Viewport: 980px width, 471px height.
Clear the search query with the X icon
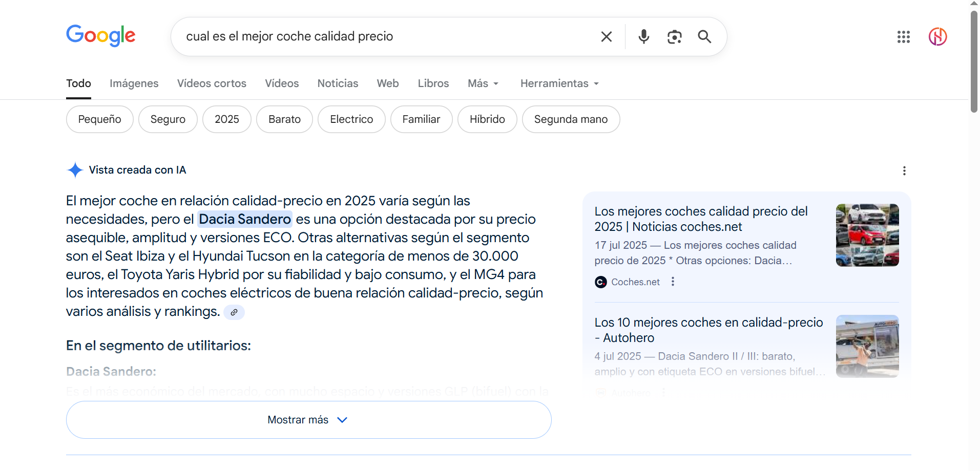(x=606, y=36)
